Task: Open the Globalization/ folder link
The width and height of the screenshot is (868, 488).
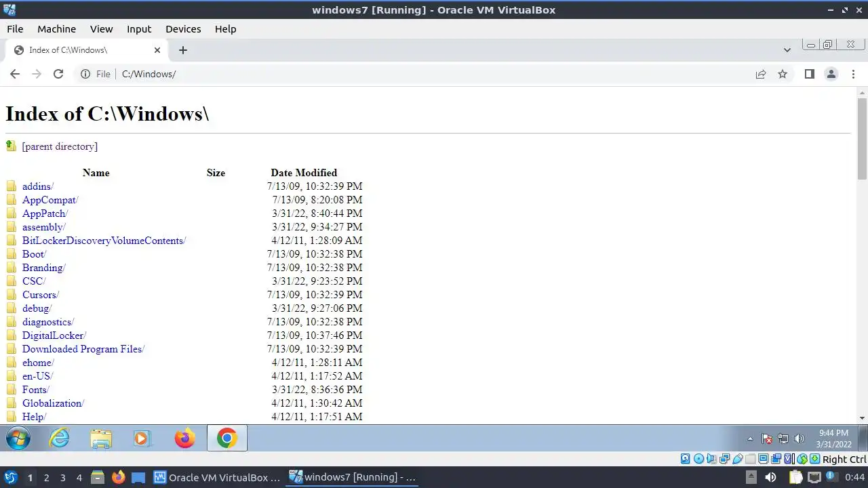Action: pyautogui.click(x=53, y=403)
